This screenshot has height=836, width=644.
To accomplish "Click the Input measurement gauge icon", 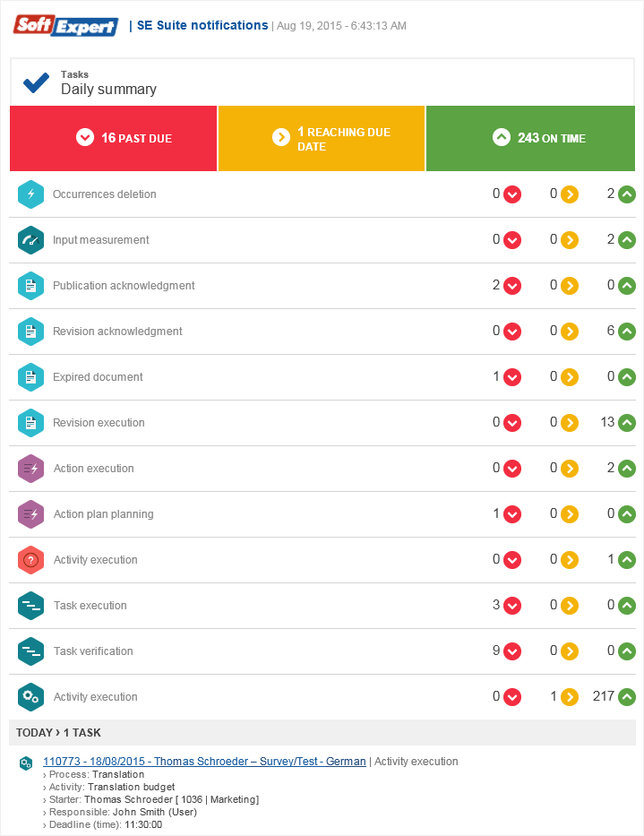I will point(31,240).
